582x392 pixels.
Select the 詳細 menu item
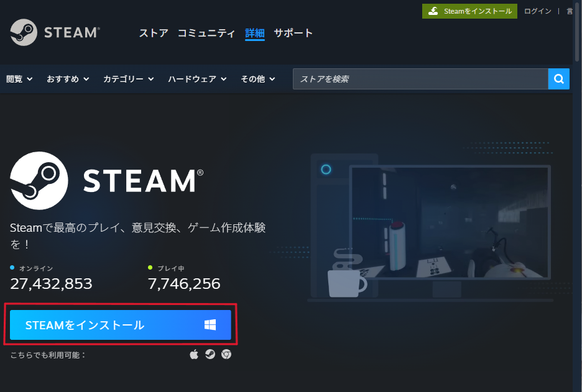pyautogui.click(x=255, y=33)
